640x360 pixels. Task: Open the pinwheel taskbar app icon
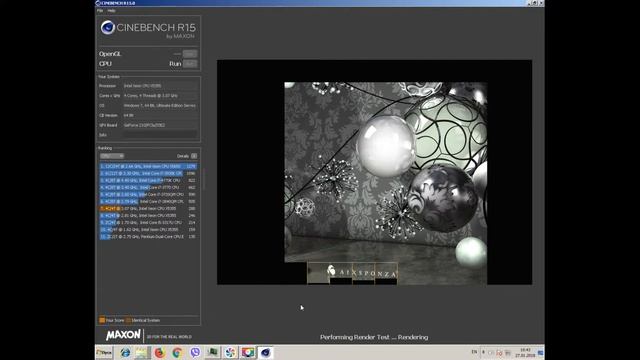pos(230,352)
